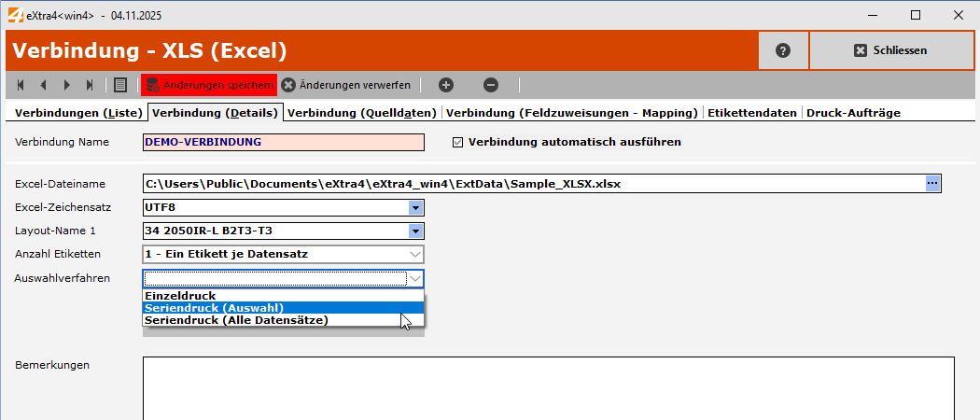Switch to Verbindungen (Liste) tab
Screen dimensions: 980x420
[78, 113]
